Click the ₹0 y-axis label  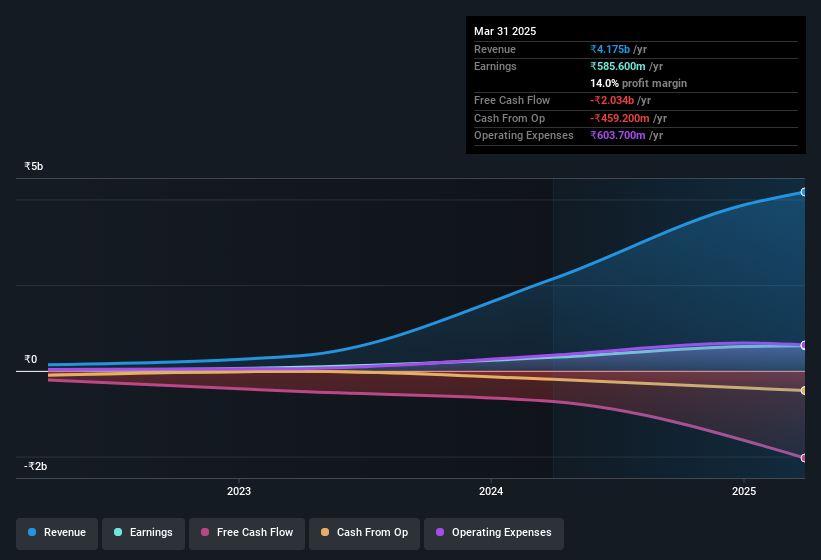[x=31, y=359]
